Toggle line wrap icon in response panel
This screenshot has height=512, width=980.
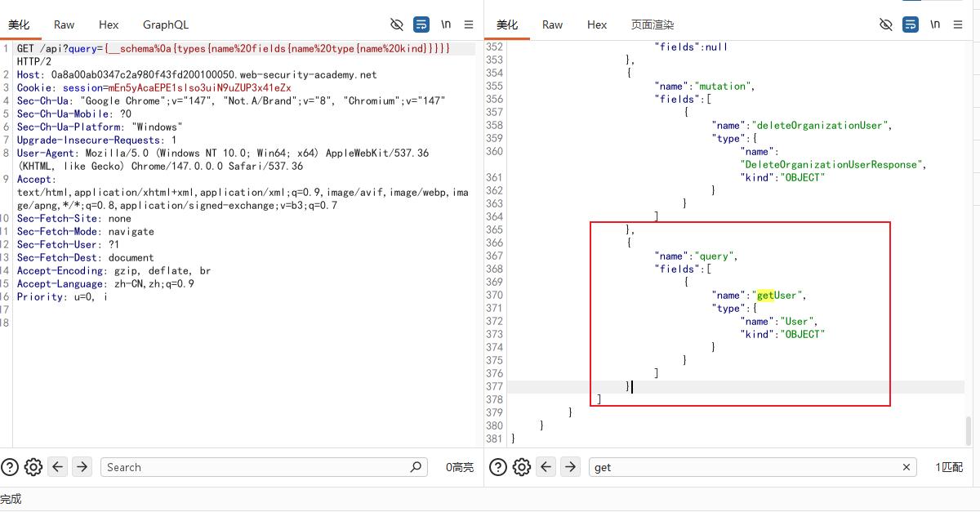click(911, 24)
